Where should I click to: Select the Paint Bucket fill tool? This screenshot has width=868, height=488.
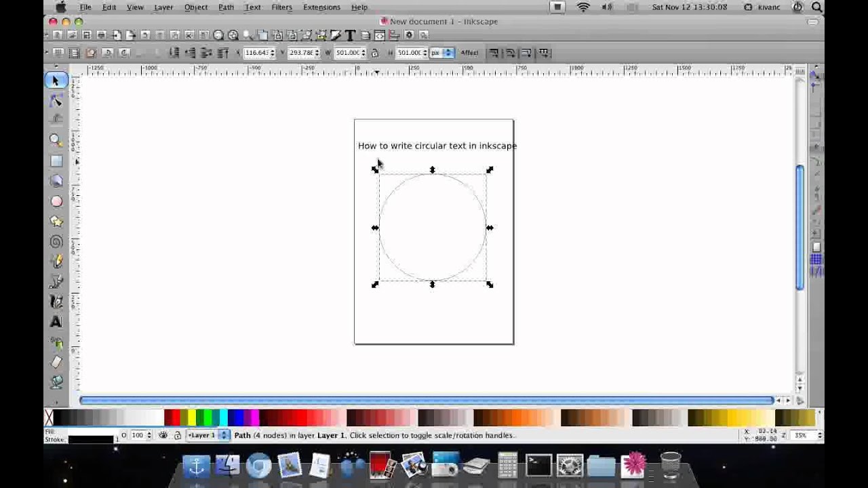56,382
